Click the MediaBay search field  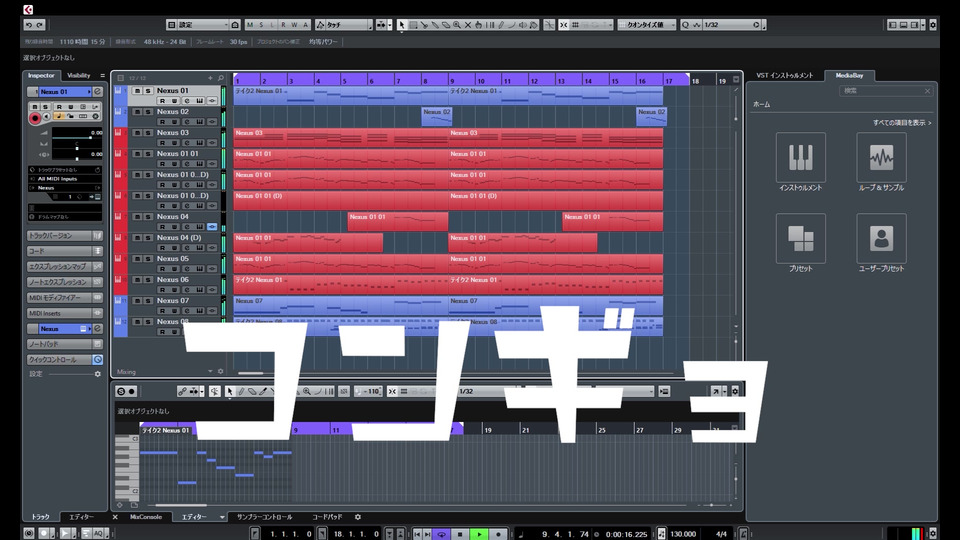point(886,91)
